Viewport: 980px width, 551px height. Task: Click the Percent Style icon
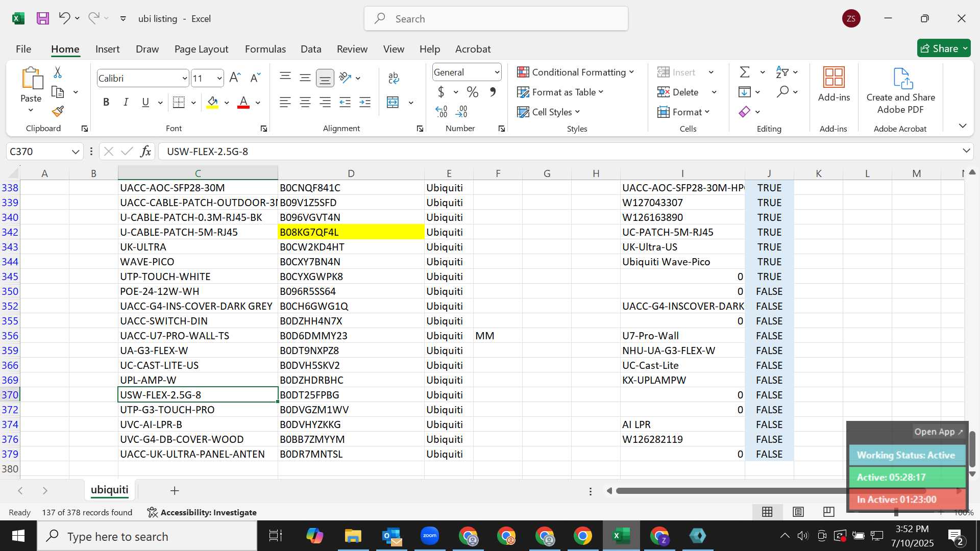473,92
